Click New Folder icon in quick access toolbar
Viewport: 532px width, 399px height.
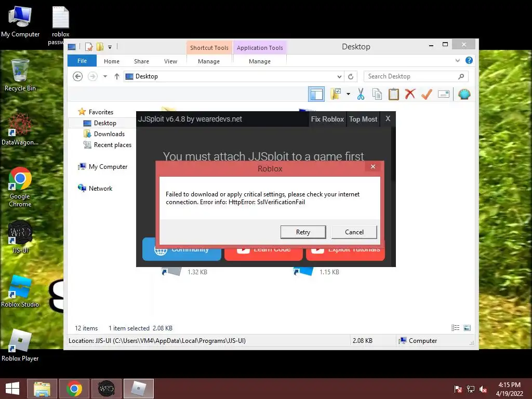click(100, 47)
